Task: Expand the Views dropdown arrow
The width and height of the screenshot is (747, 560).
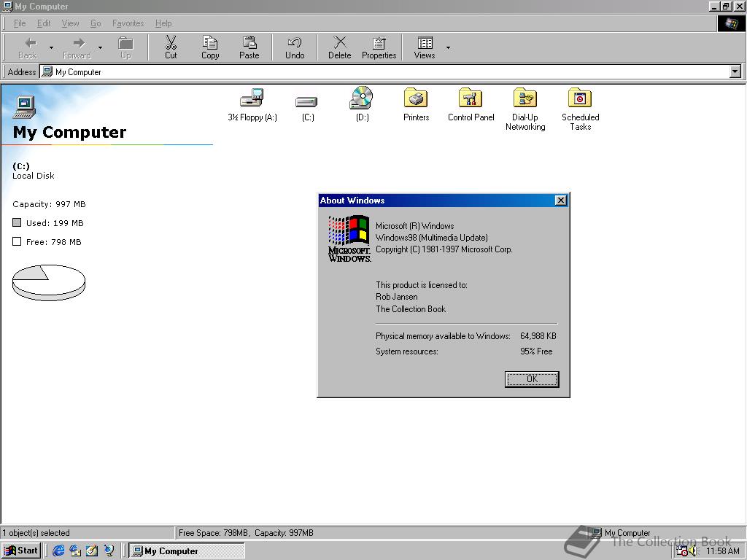Action: [448, 47]
